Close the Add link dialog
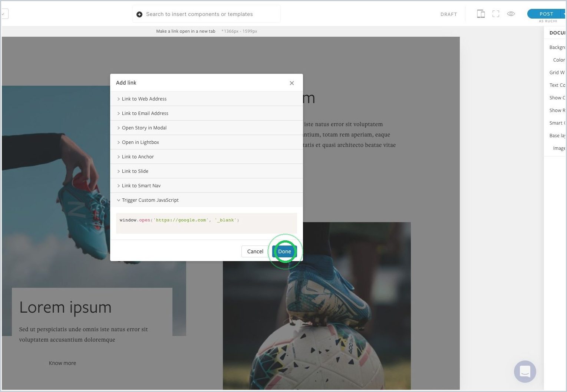 tap(292, 83)
